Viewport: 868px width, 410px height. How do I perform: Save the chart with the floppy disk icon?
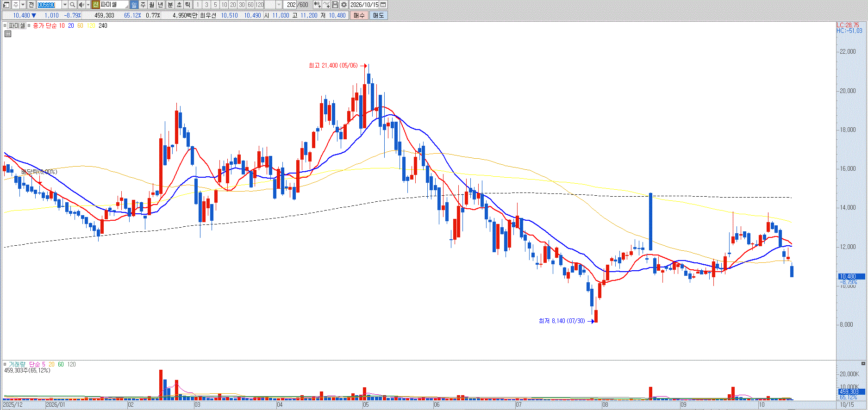tap(335, 5)
